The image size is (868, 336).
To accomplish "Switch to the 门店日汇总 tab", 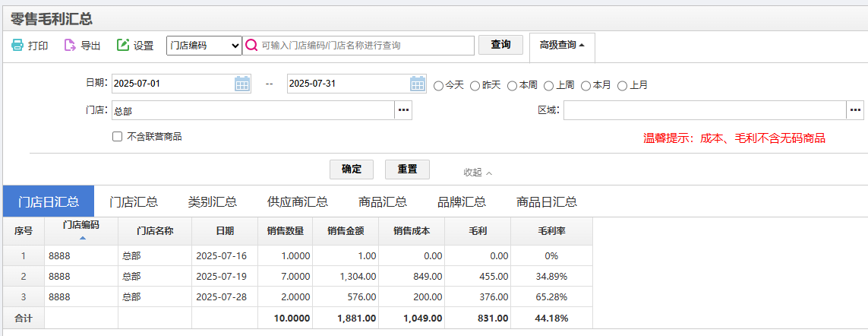I will pyautogui.click(x=49, y=201).
